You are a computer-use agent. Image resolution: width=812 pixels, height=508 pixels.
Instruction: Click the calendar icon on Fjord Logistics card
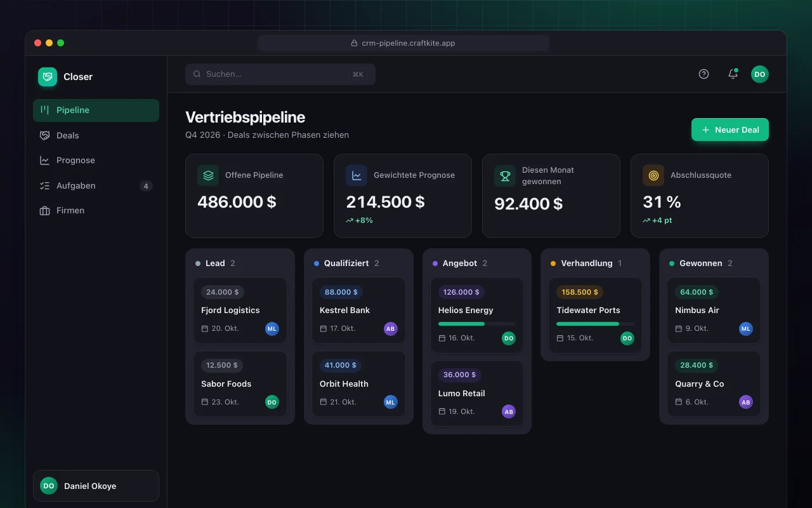205,329
